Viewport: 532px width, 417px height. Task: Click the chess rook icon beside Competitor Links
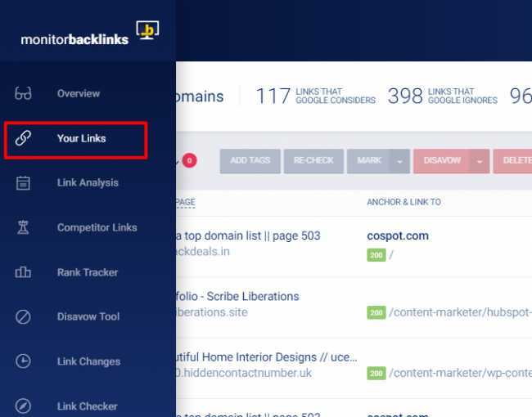23,227
